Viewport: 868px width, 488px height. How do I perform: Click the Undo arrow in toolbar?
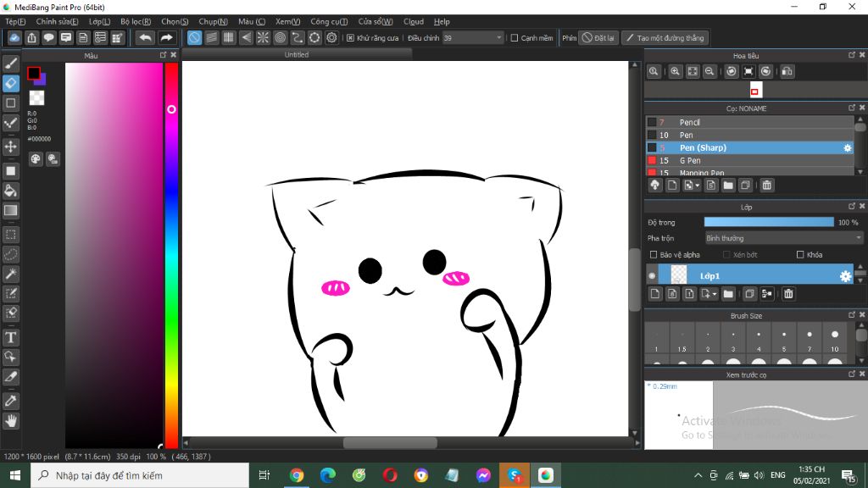[145, 37]
